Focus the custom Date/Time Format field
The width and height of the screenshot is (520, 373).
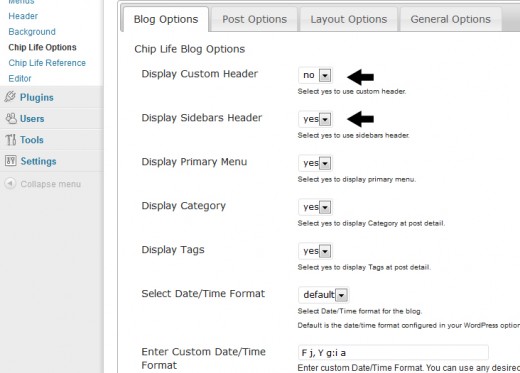click(x=393, y=353)
